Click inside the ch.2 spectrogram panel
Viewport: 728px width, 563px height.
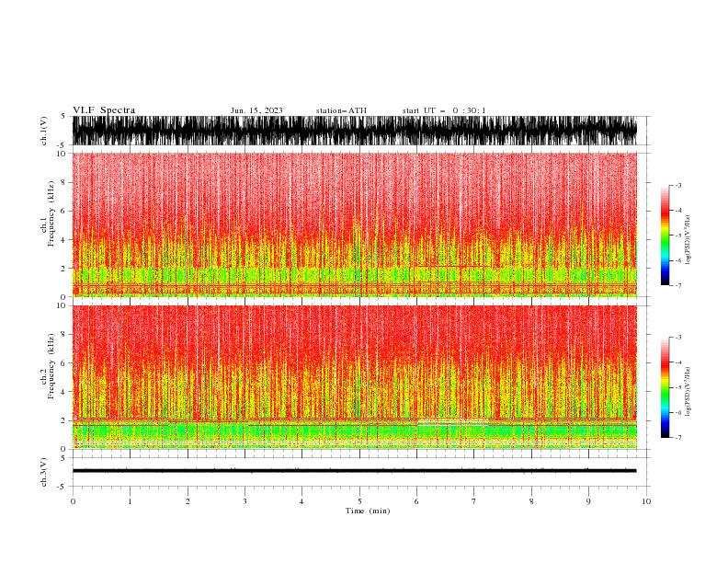(x=354, y=377)
